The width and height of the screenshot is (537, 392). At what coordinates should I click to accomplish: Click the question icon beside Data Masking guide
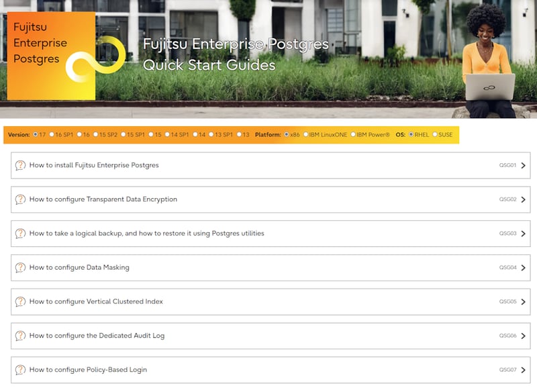tap(20, 267)
